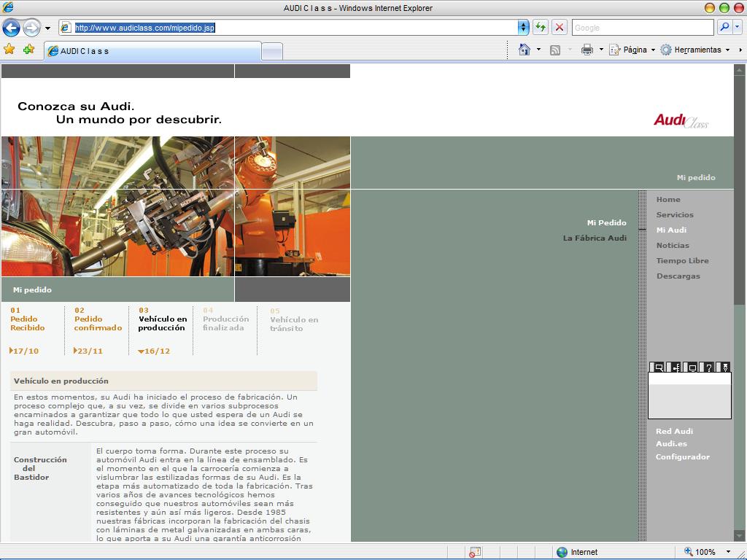747x560 pixels.
Task: Click the scroll down arrow
Action: pyautogui.click(x=739, y=536)
